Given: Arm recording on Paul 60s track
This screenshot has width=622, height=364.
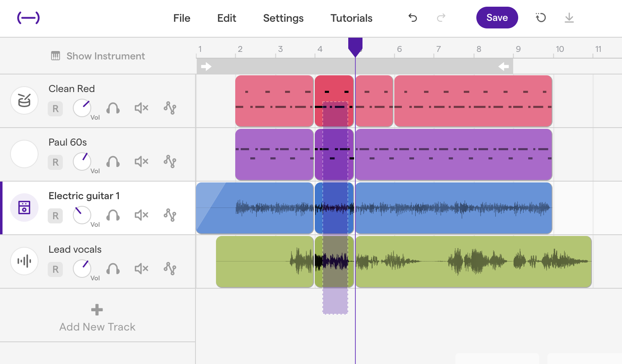Looking at the screenshot, I should (55, 162).
